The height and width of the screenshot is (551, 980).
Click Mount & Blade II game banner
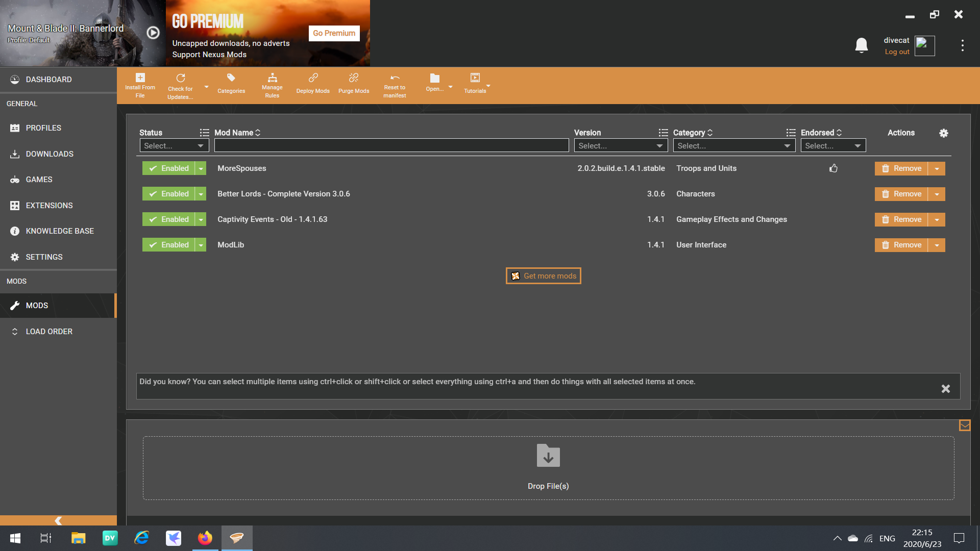point(83,33)
